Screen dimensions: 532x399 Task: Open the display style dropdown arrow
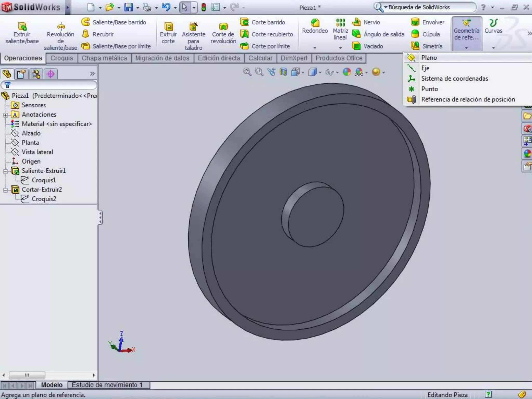click(x=320, y=72)
